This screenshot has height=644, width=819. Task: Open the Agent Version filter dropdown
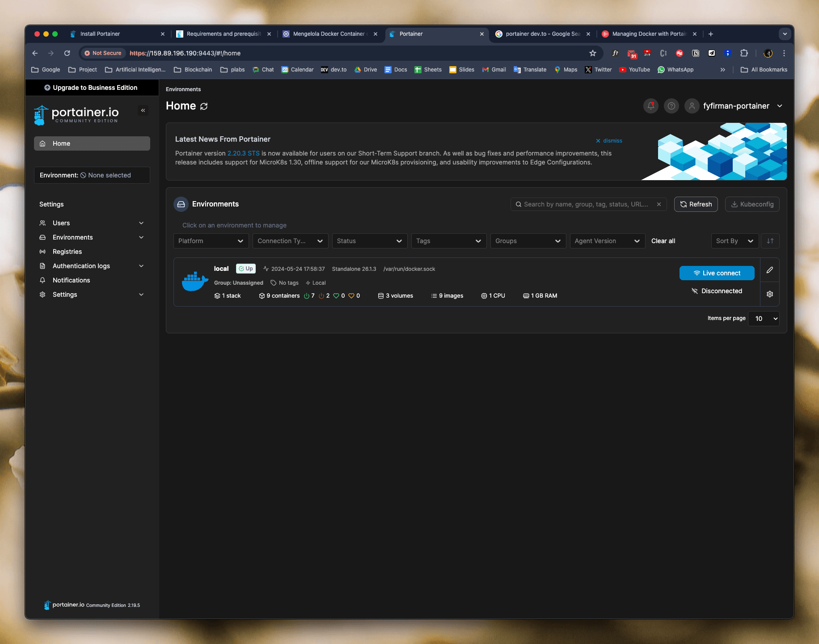(608, 241)
